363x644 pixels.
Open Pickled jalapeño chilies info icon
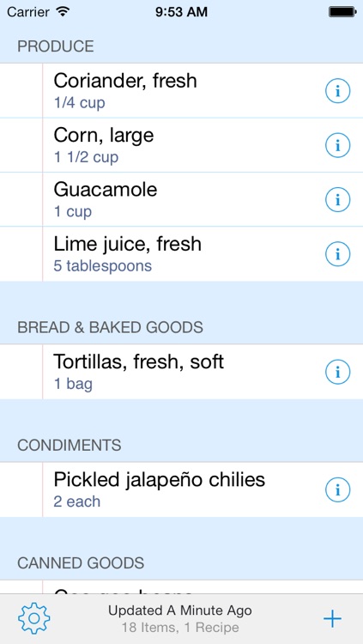click(337, 489)
